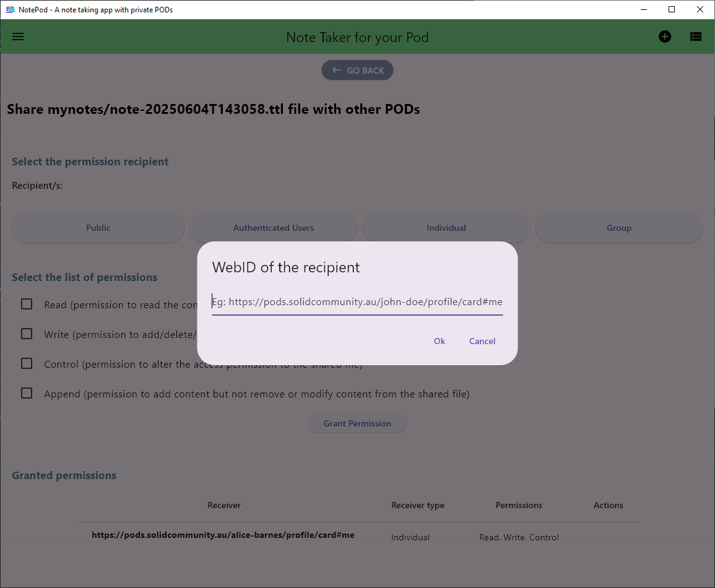Viewport: 715px width, 588px height.
Task: Cancel the WebID recipient dialog
Action: (482, 341)
